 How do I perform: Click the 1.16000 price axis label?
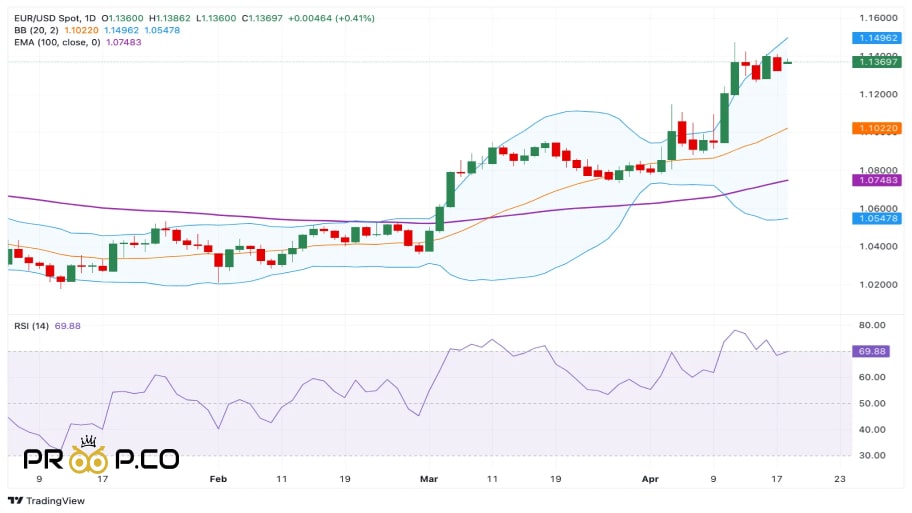coord(879,18)
